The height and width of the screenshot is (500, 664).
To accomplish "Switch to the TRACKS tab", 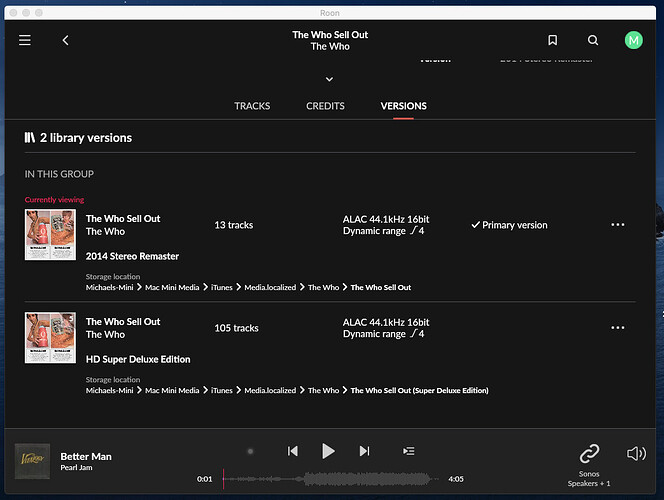I will click(x=252, y=106).
